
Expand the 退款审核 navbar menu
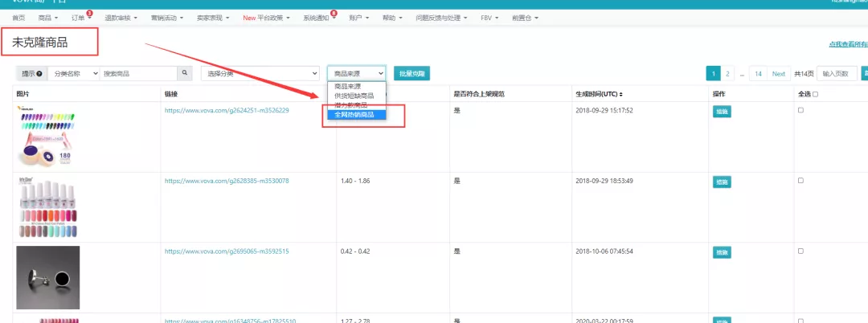(x=120, y=18)
